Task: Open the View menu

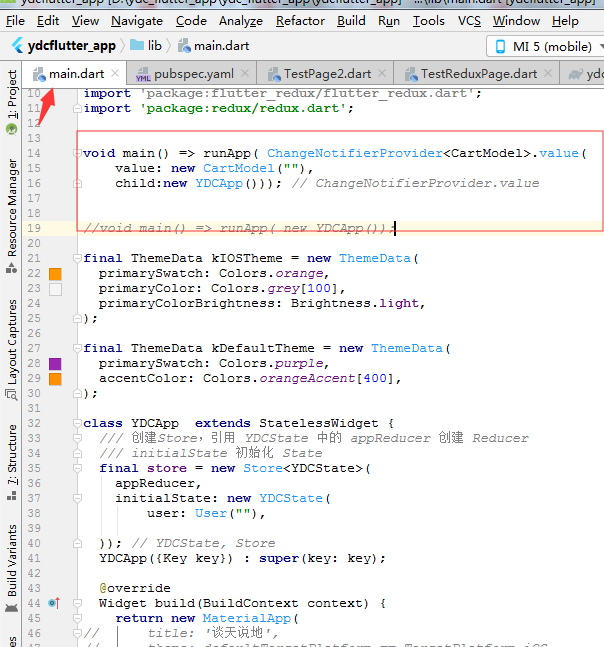Action: click(85, 21)
